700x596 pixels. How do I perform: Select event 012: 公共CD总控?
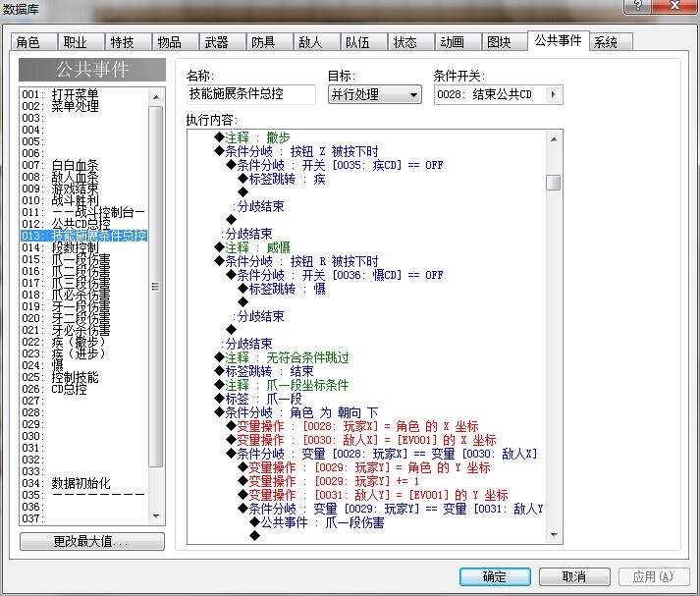click(83, 224)
